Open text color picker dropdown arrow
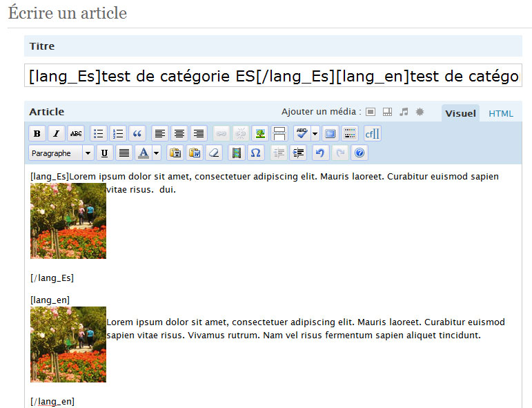Viewport: 532px width, 408px height. pyautogui.click(x=156, y=153)
